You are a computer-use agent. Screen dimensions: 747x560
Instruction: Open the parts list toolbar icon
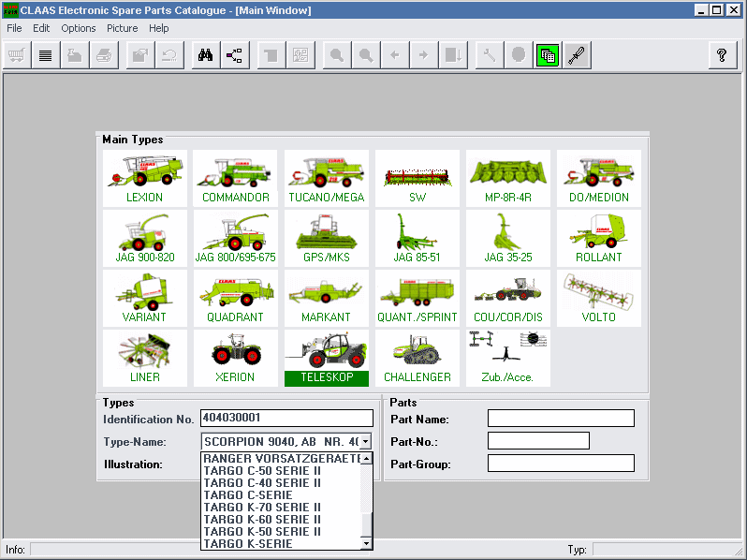tap(46, 55)
